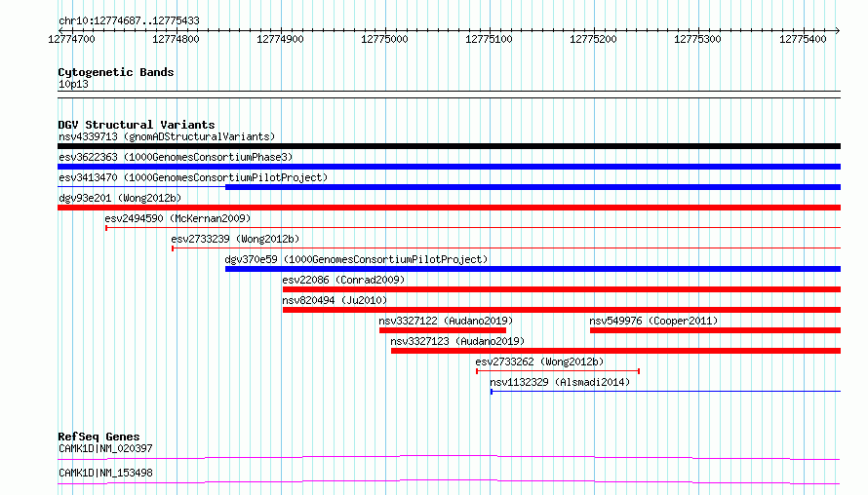
Task: Select ruler position 12775200
Action: 593,39
